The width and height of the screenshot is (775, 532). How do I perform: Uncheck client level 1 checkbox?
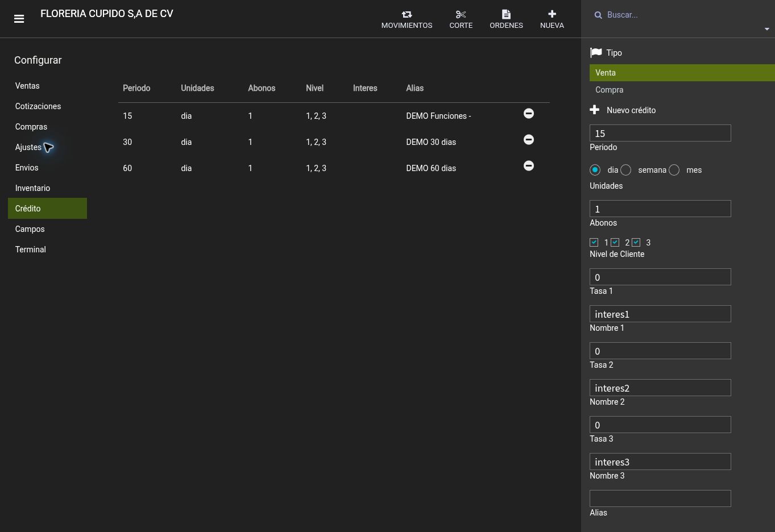point(594,242)
